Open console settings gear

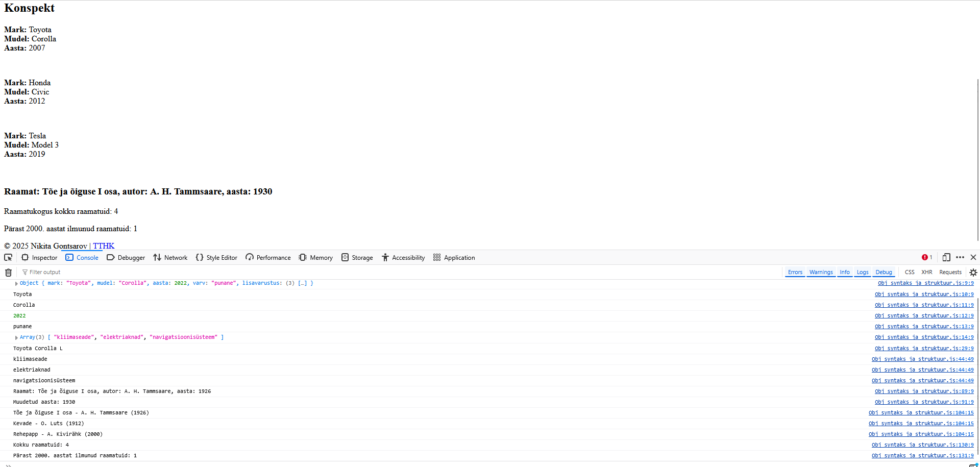(x=973, y=273)
